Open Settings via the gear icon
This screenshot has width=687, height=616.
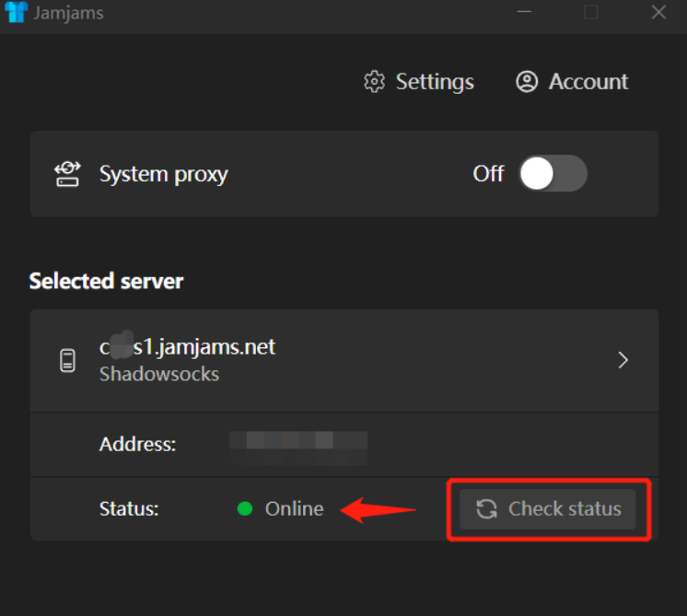click(x=374, y=82)
